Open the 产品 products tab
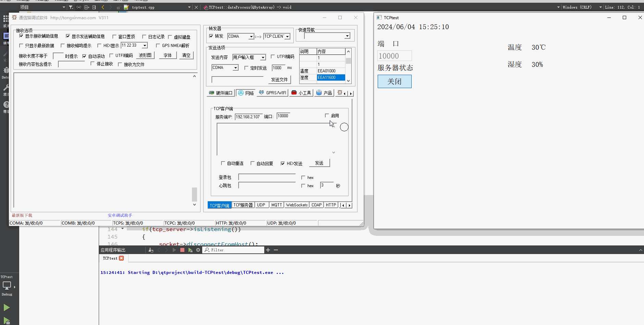 pyautogui.click(x=324, y=93)
